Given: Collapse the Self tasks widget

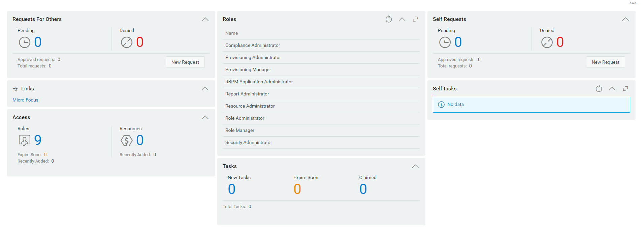Looking at the screenshot, I should click(612, 89).
